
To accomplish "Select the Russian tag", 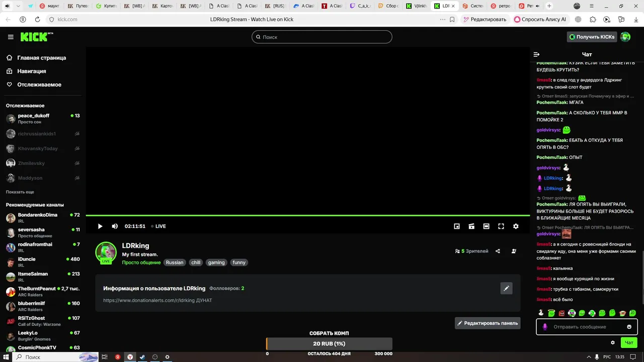I will pos(175,262).
